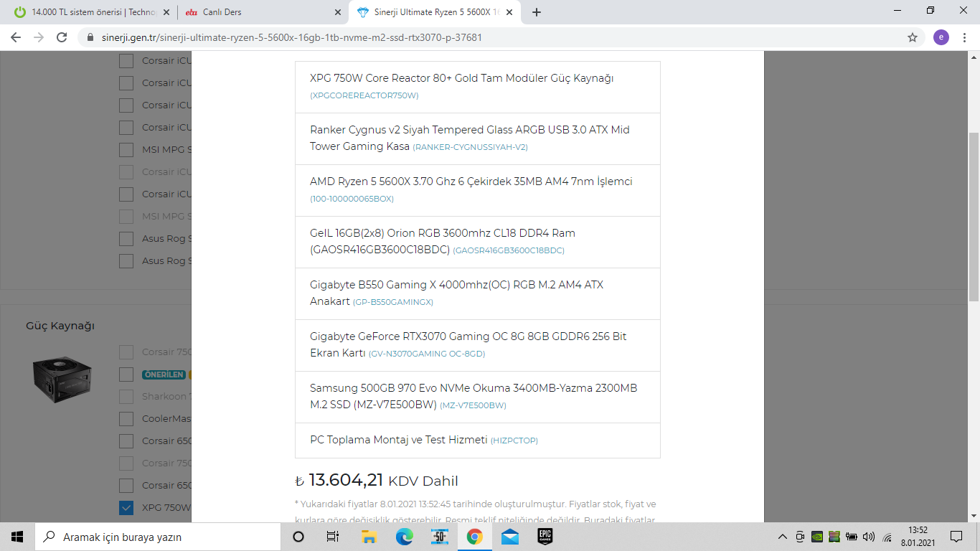Go back to the previous page
Screen dimensions: 980x551
tap(17, 37)
